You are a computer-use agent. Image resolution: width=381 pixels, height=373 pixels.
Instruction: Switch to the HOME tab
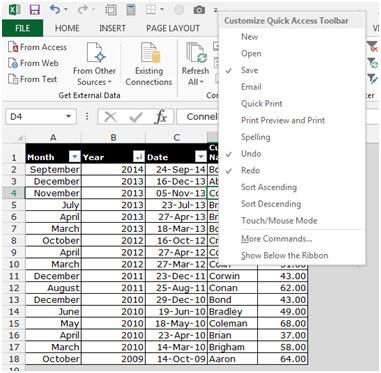pyautogui.click(x=67, y=29)
